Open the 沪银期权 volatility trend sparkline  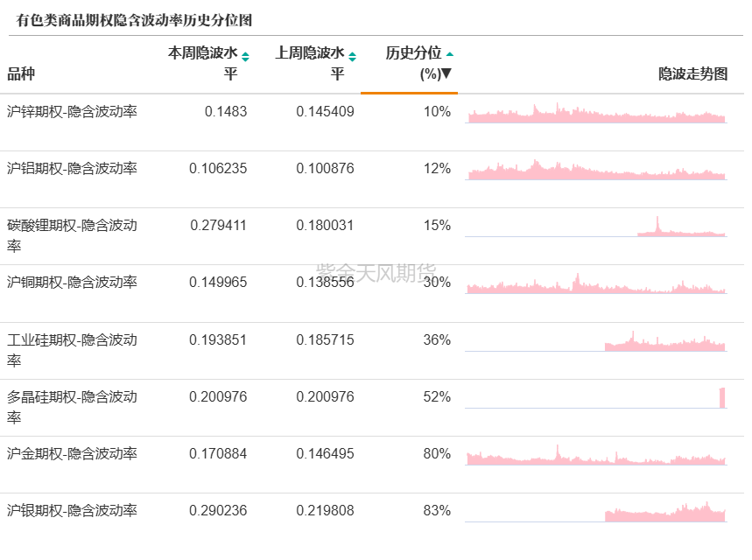tap(596, 512)
